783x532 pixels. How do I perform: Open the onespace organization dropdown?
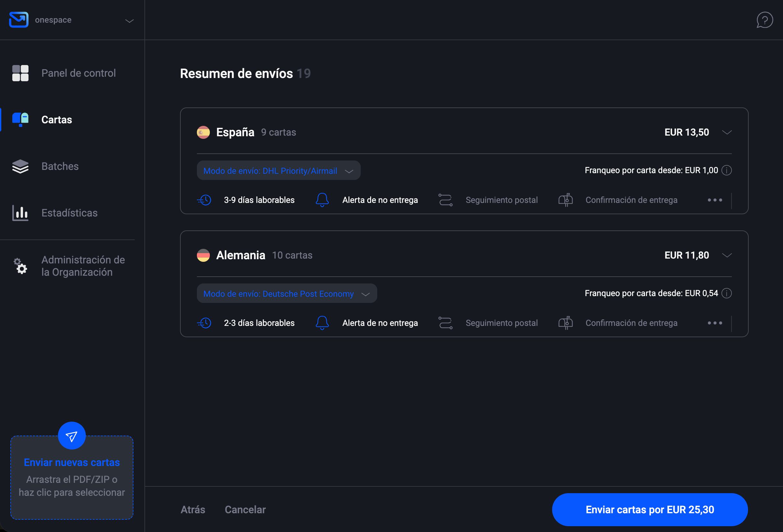click(130, 20)
